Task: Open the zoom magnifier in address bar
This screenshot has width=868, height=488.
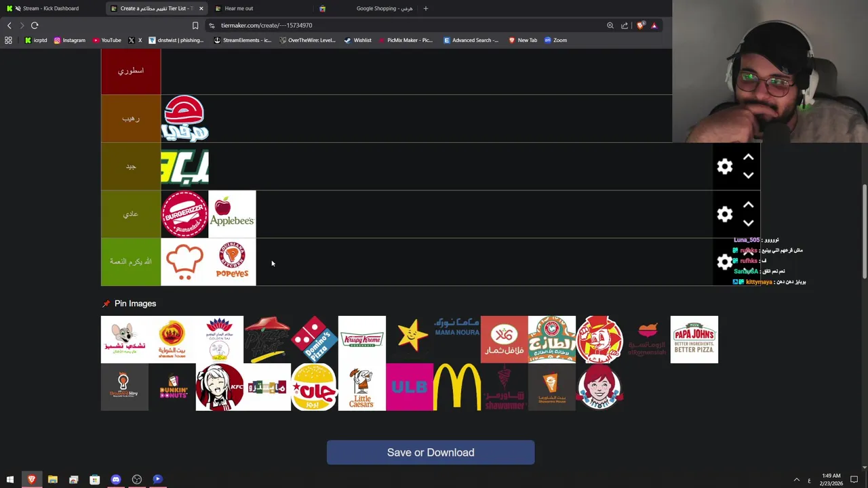Action: coord(610,25)
